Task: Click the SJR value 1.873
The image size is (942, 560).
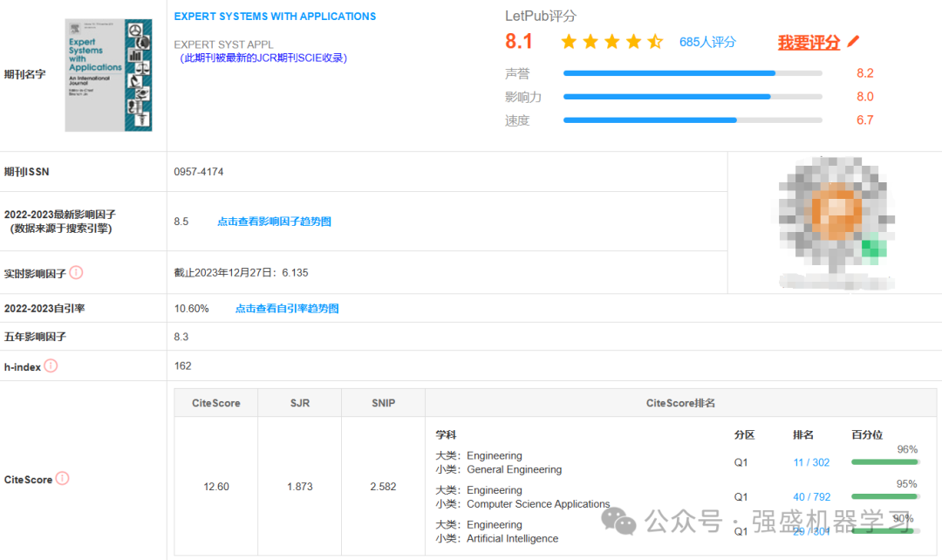Action: (x=300, y=487)
